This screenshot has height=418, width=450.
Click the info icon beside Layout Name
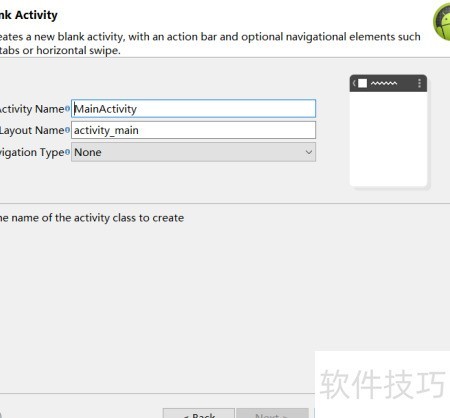pos(68,130)
